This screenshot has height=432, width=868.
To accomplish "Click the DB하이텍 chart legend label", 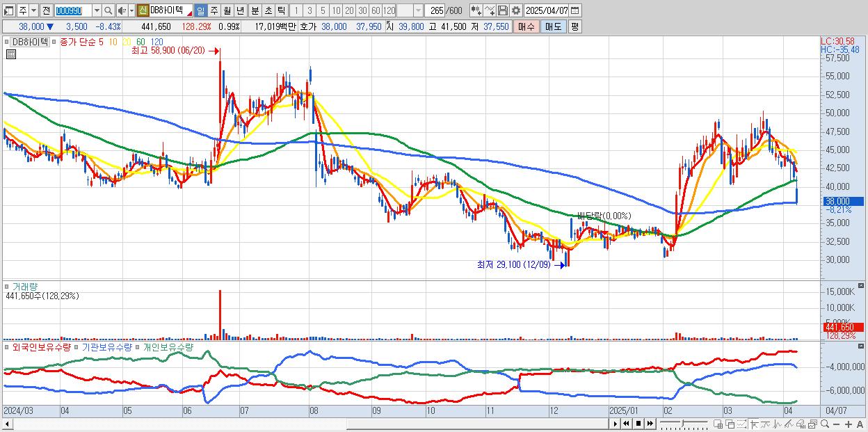I will point(30,42).
